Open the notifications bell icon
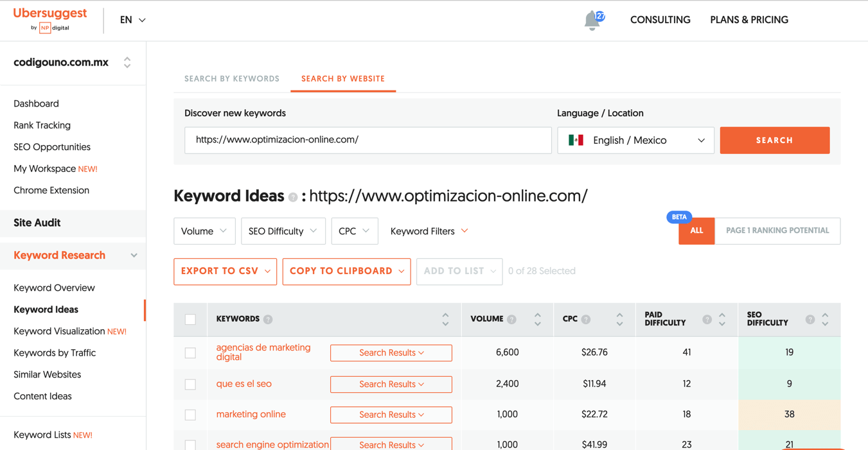 (x=592, y=21)
